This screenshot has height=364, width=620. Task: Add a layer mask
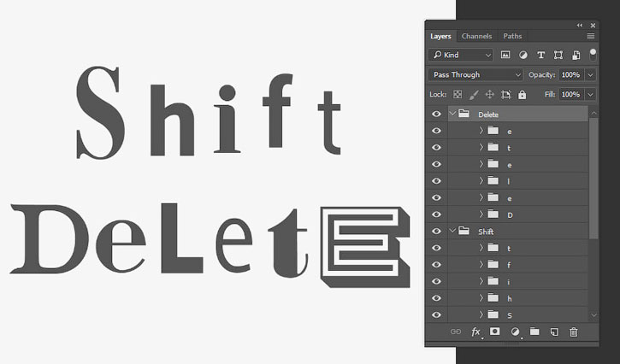494,332
